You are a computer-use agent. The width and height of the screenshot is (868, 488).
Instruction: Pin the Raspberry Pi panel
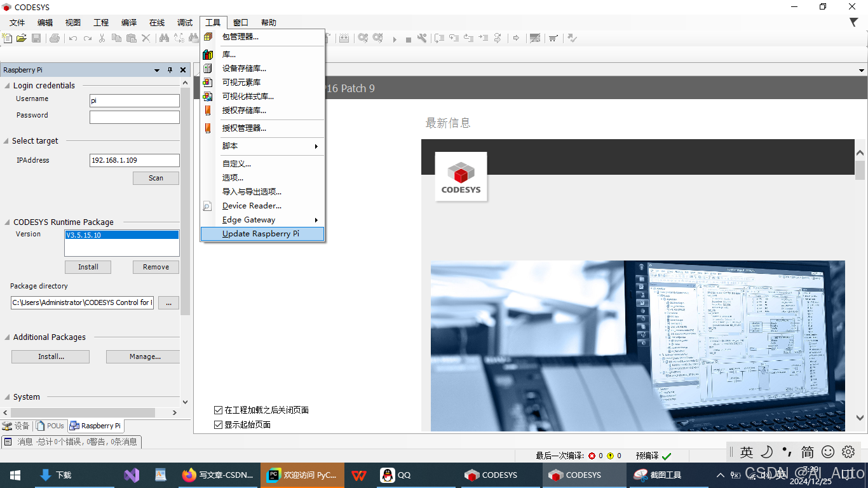170,71
